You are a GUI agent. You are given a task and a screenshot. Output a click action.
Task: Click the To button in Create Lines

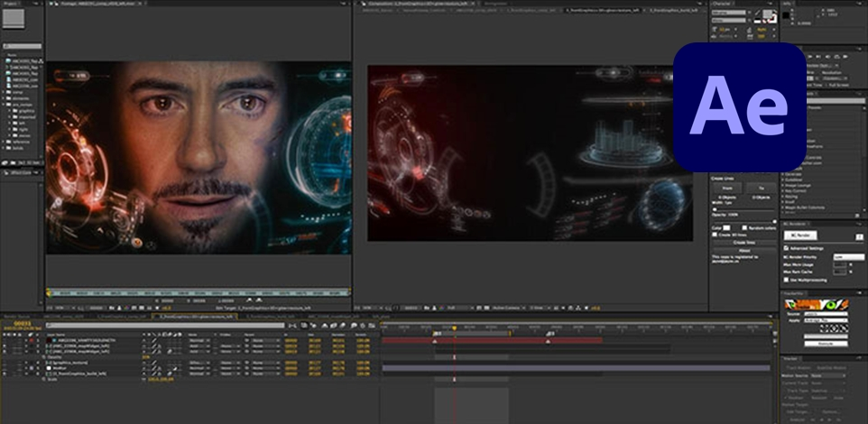(762, 188)
